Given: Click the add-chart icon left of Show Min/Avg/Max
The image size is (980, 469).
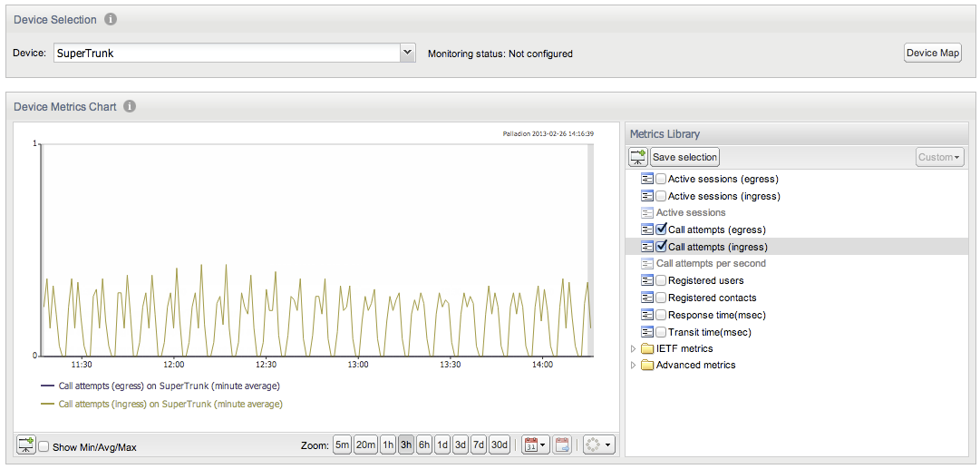Looking at the screenshot, I should [25, 445].
